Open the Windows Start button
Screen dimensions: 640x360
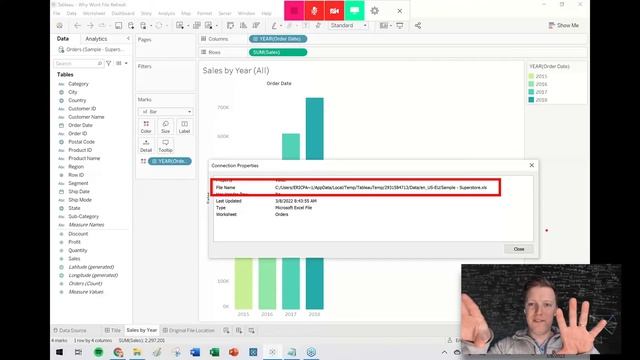(x=60, y=352)
